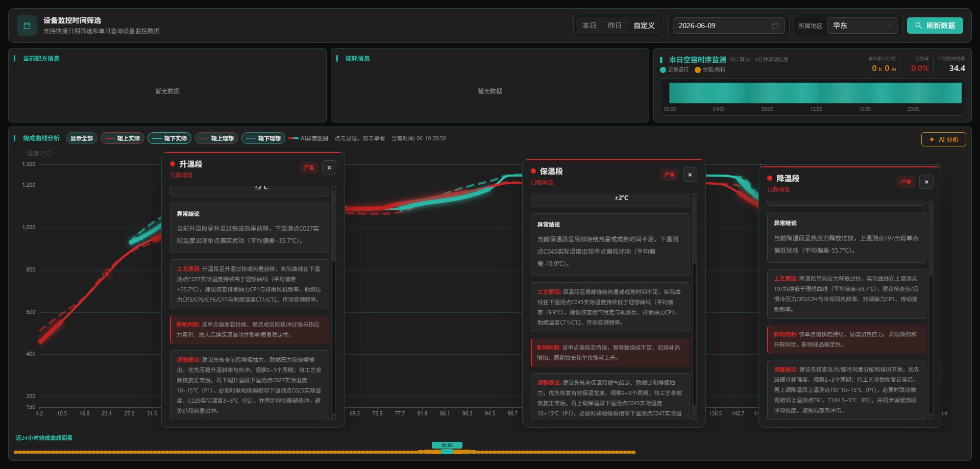Toggle the 辊上实际 curve legend
Image resolution: width=980 pixels, height=469 pixels.
pos(122,138)
